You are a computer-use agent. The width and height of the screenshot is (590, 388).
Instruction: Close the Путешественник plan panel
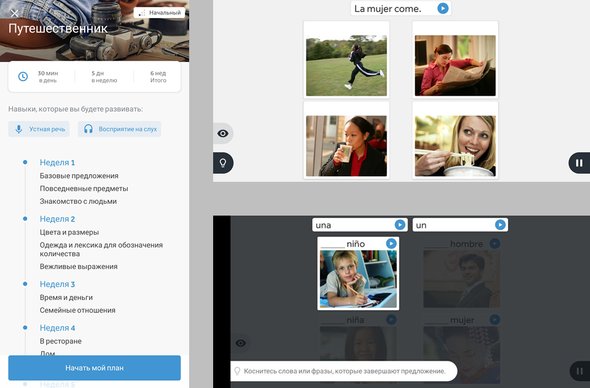pos(14,14)
